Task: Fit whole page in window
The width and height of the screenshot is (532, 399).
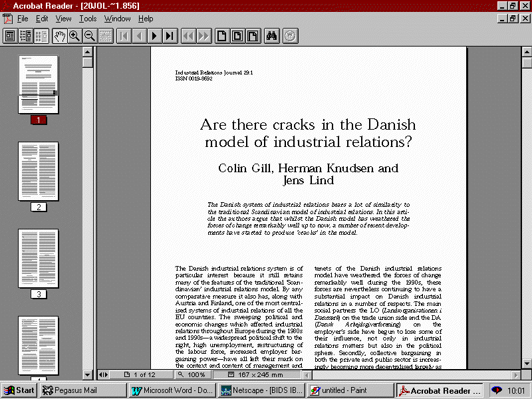Action: click(x=237, y=36)
